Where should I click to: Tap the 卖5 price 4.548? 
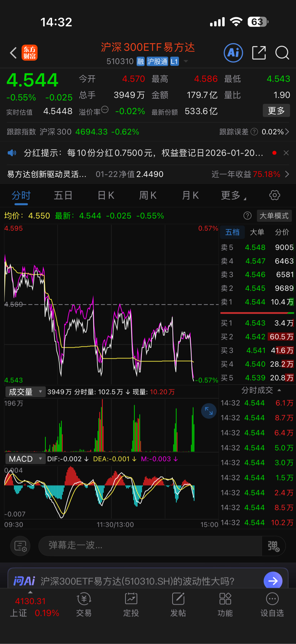(255, 247)
